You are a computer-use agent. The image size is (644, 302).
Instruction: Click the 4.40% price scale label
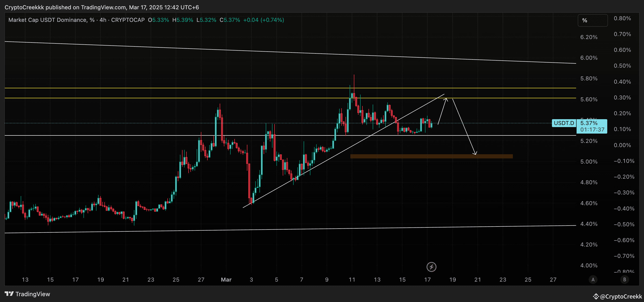[589, 224]
